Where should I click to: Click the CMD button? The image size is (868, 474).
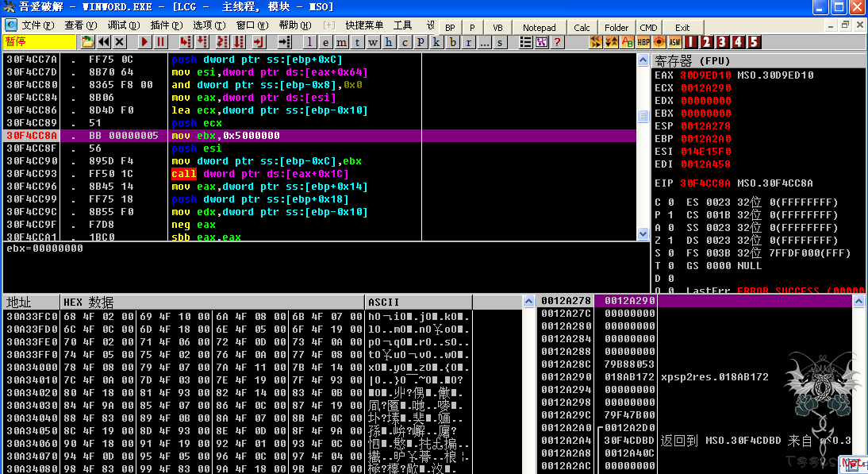pos(649,28)
